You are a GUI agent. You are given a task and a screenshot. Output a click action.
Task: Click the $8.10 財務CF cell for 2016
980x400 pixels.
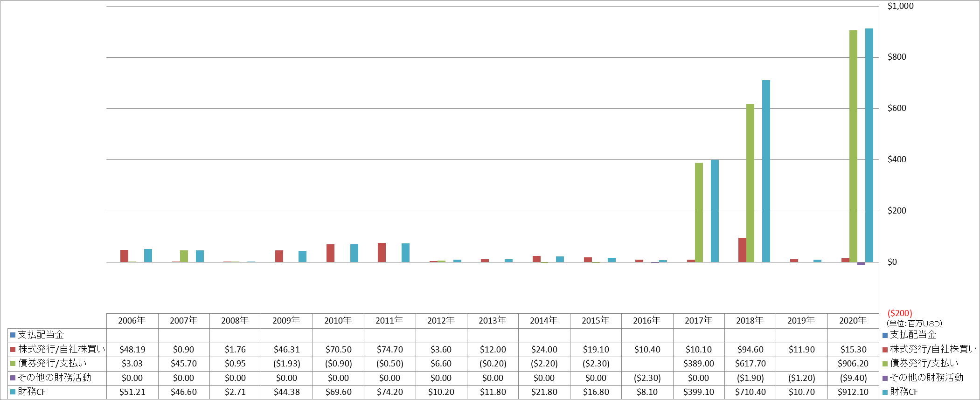coord(647,392)
